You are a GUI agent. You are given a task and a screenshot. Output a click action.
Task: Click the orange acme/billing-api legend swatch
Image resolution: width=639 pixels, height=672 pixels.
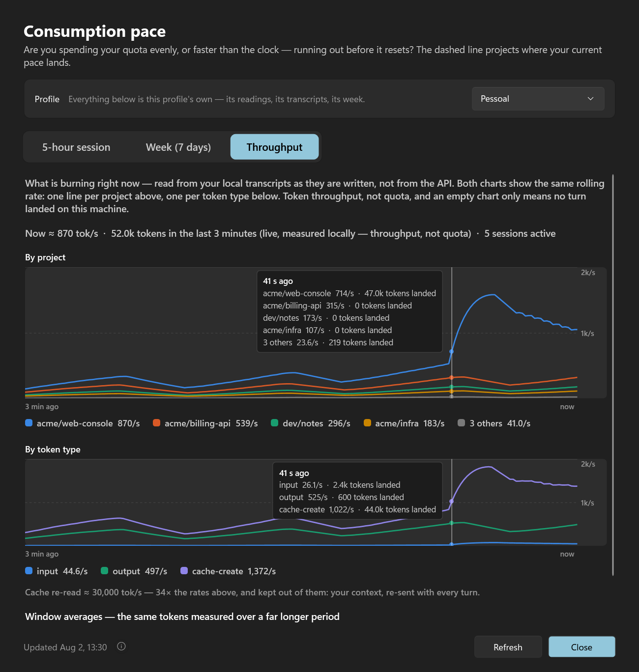pos(156,423)
